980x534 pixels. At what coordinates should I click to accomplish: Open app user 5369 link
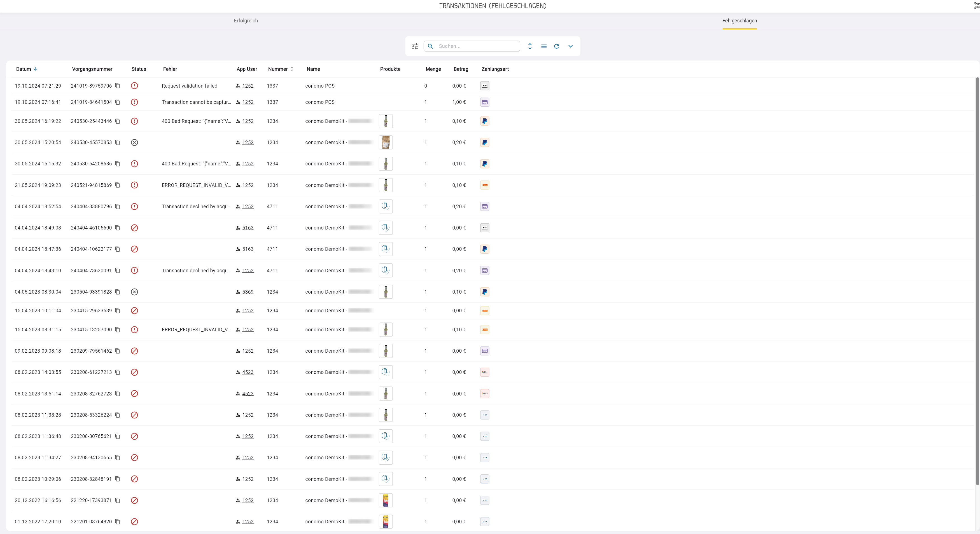(248, 292)
